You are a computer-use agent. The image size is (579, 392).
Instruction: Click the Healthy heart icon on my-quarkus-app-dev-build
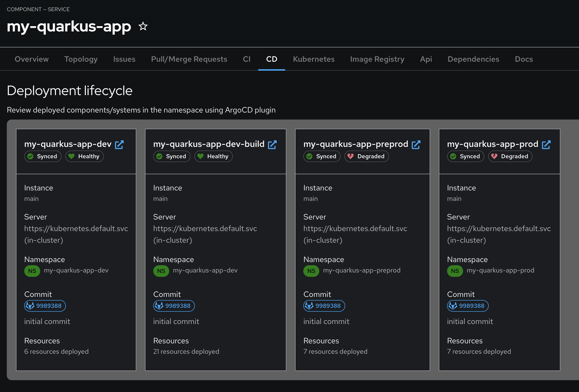point(201,156)
